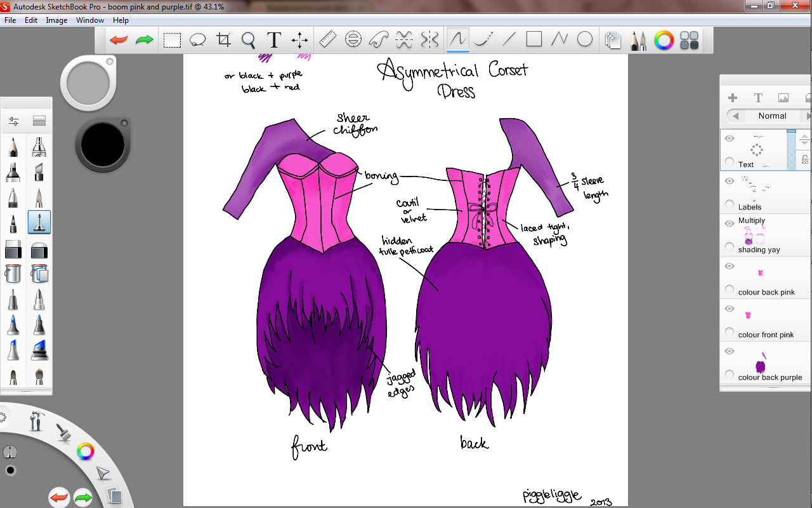Open the brush library from brush palette

click(39, 121)
